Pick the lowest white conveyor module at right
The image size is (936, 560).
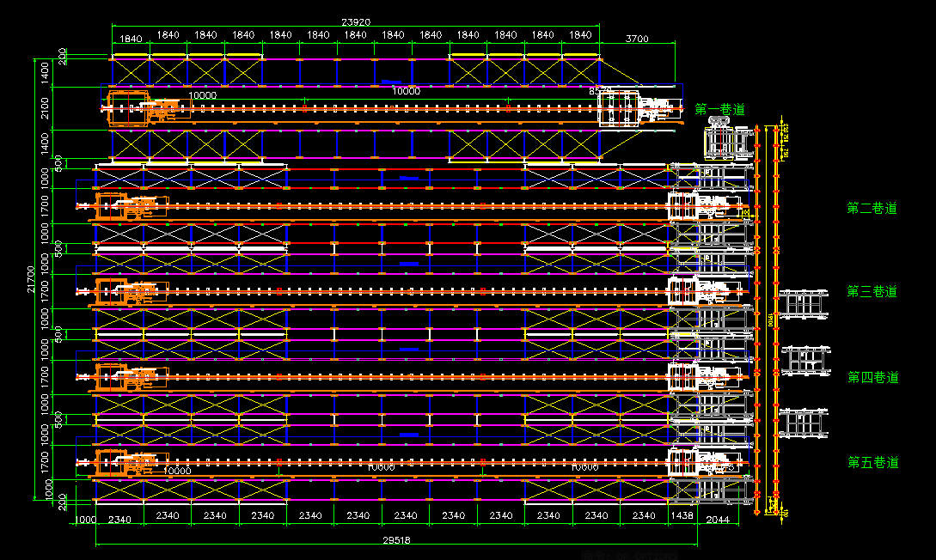[804, 423]
